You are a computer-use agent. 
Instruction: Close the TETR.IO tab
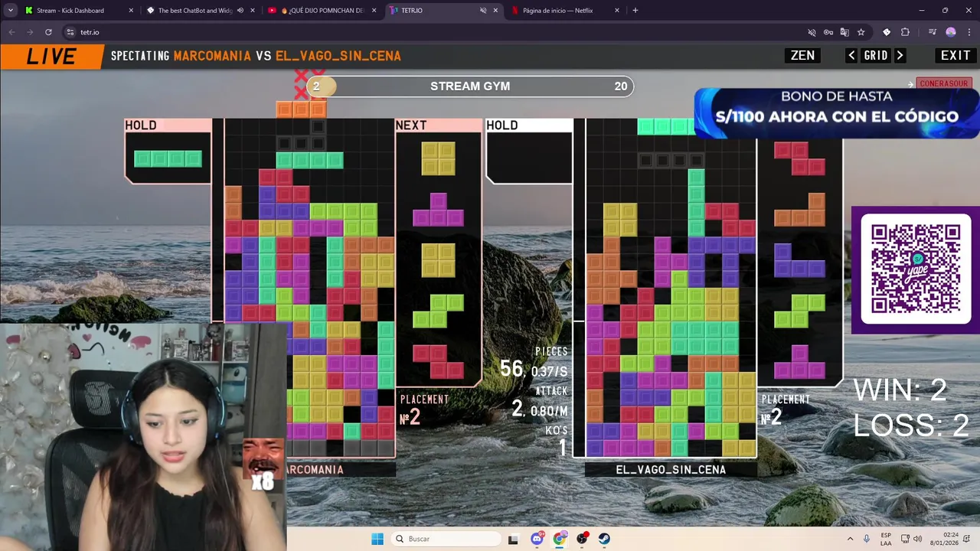(495, 11)
